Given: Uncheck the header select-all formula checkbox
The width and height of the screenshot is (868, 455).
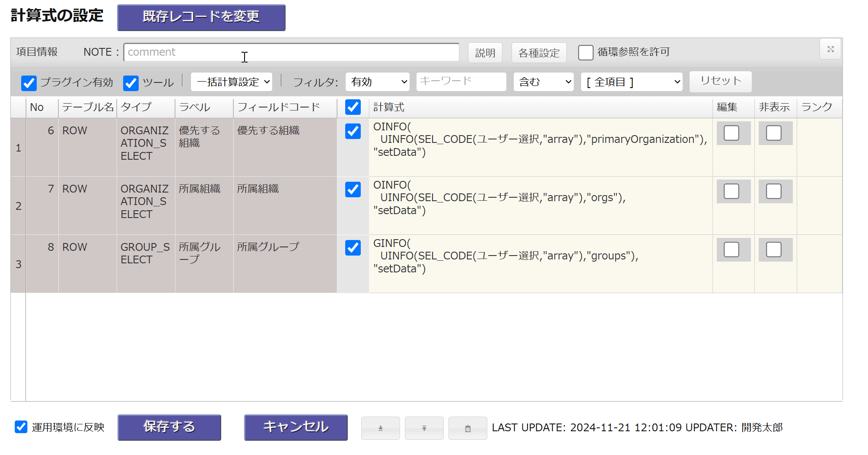Looking at the screenshot, I should pos(353,107).
